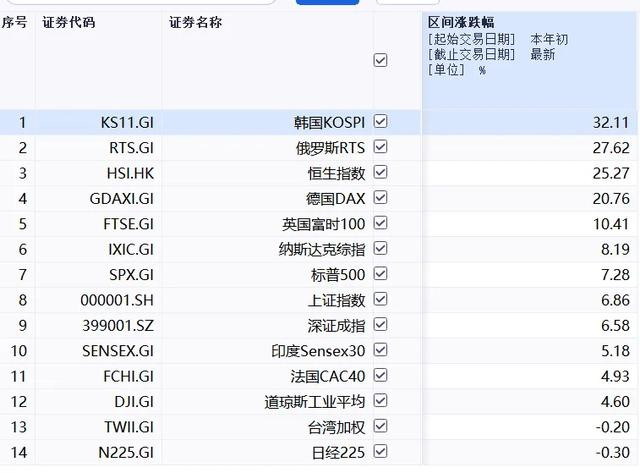Click the 法国CAC40 name cell
640x473 pixels.
coord(267,376)
